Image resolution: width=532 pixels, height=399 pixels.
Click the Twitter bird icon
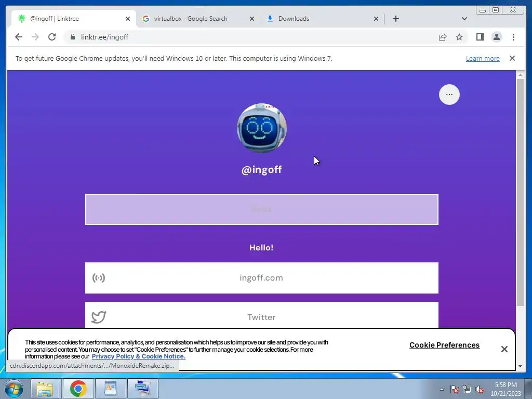pyautogui.click(x=99, y=317)
